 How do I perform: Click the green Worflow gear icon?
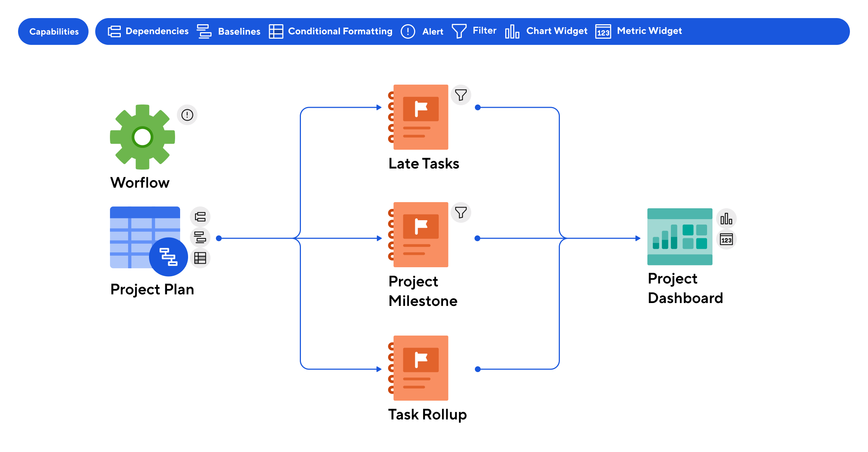tap(142, 137)
